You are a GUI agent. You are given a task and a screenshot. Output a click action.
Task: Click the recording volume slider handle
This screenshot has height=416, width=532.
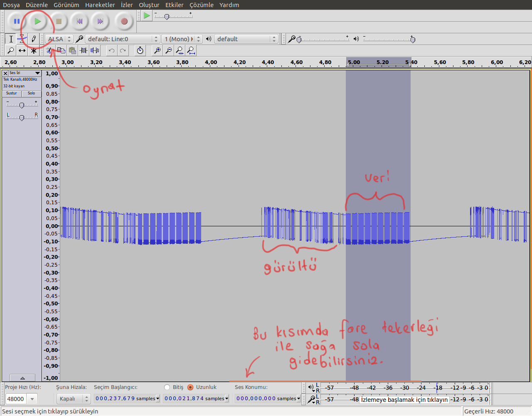299,40
